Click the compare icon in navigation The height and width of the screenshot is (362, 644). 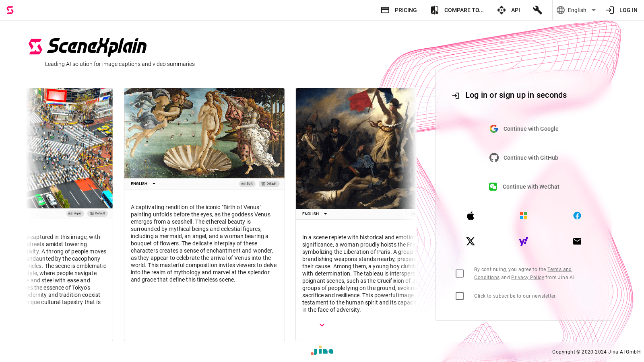(435, 10)
